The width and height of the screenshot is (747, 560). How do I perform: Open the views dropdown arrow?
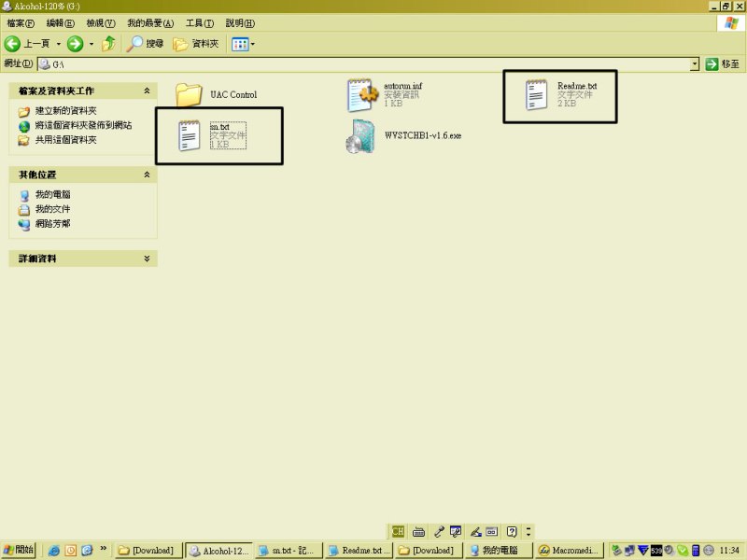[x=252, y=44]
